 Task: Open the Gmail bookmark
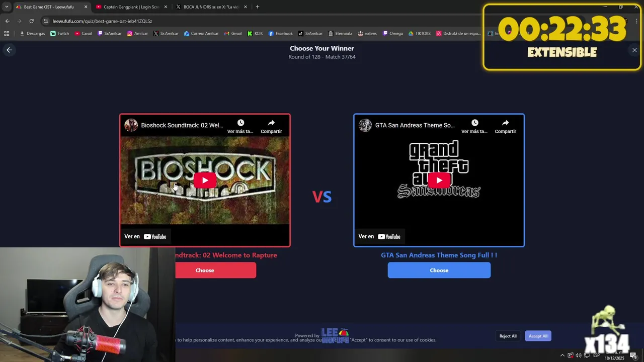[x=232, y=34]
